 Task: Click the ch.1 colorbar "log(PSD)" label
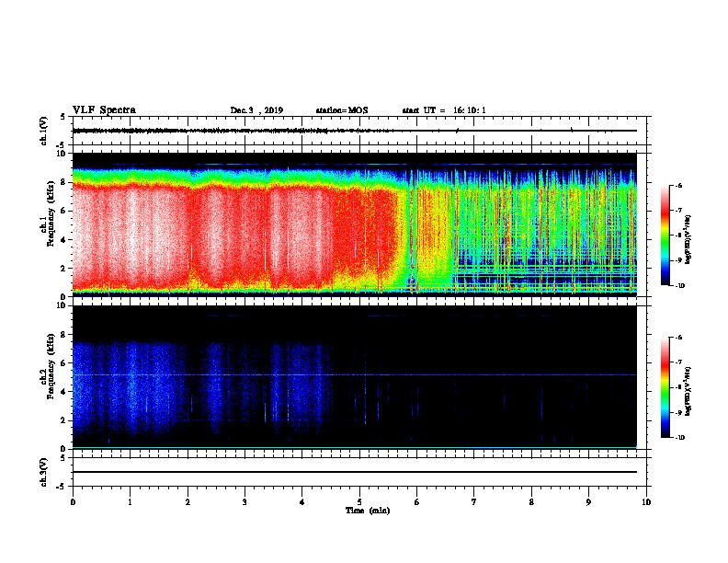[x=688, y=239]
